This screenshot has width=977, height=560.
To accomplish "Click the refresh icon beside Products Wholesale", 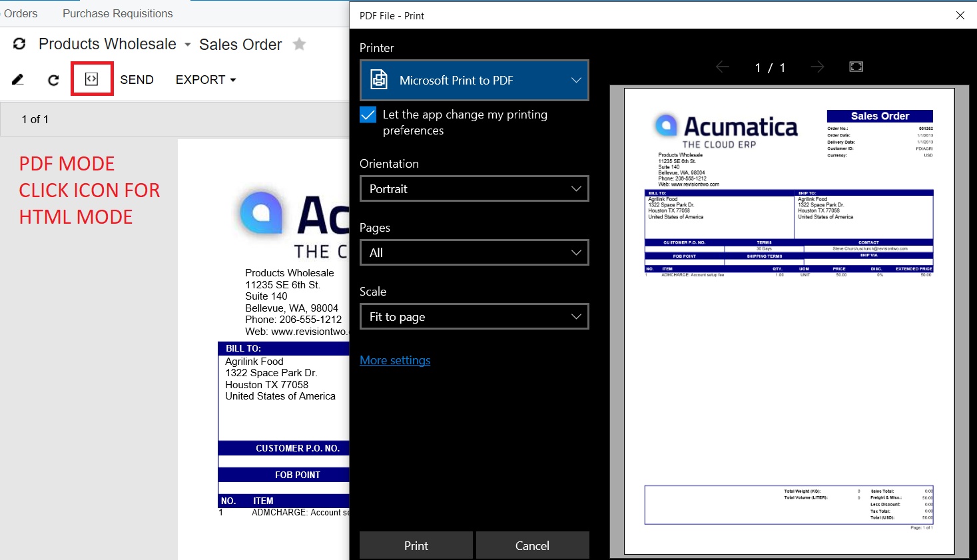I will coord(19,44).
